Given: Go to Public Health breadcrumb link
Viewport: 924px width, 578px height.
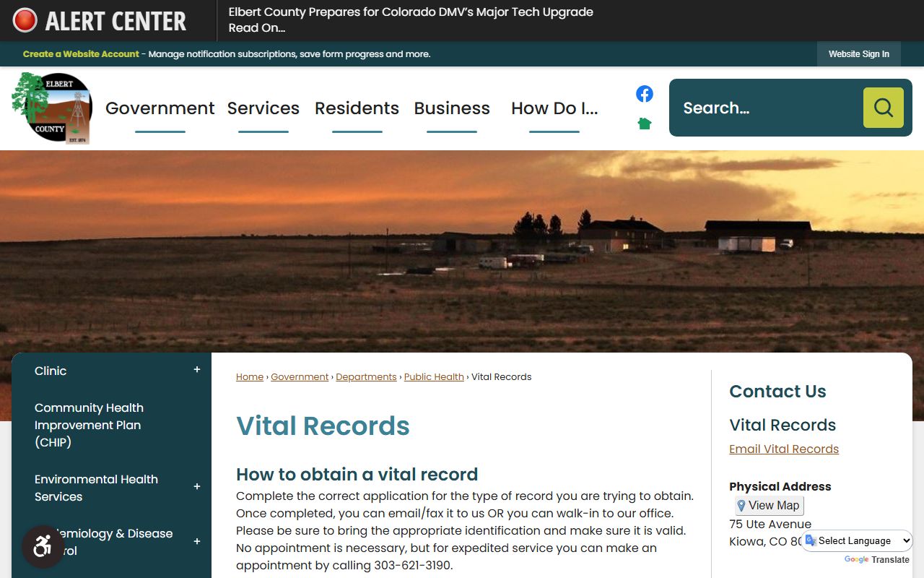Looking at the screenshot, I should click(x=434, y=377).
